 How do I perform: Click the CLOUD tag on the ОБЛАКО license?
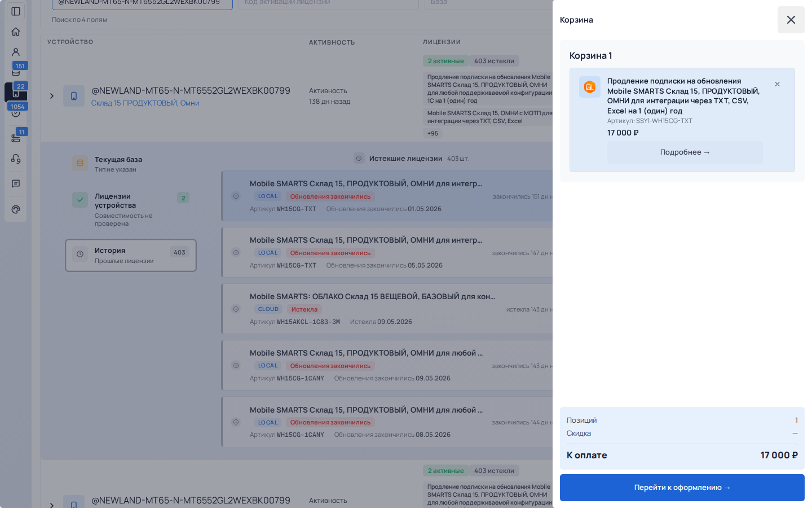point(268,309)
